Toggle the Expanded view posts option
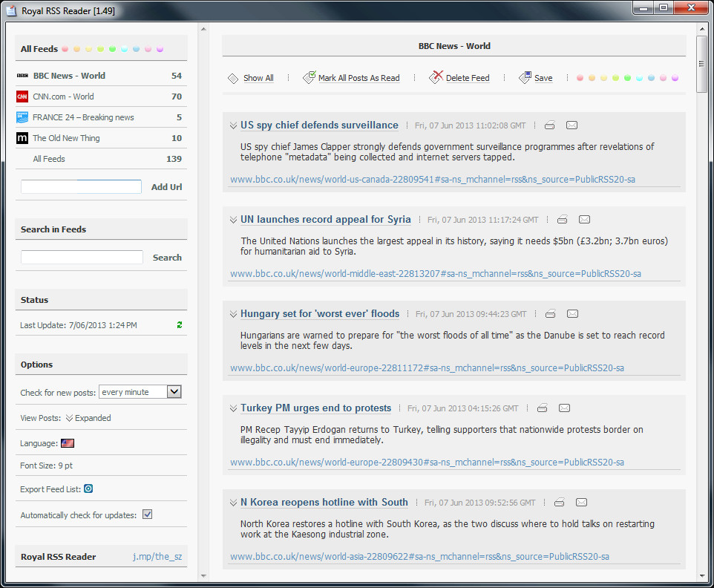This screenshot has height=588, width=714. click(x=88, y=418)
